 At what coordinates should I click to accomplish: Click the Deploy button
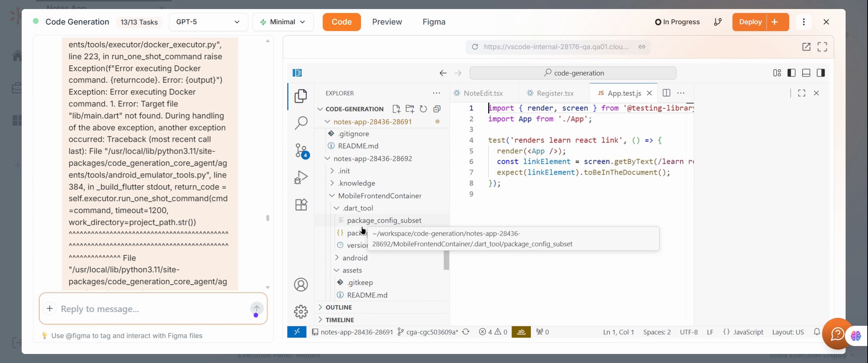click(x=750, y=22)
